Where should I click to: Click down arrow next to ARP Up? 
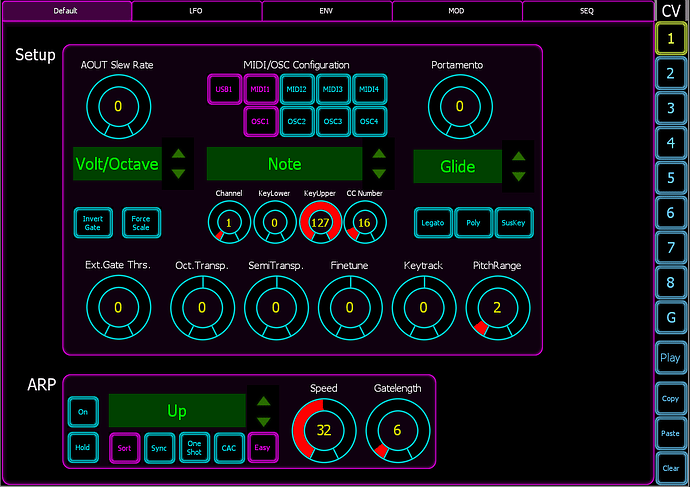[263, 422]
